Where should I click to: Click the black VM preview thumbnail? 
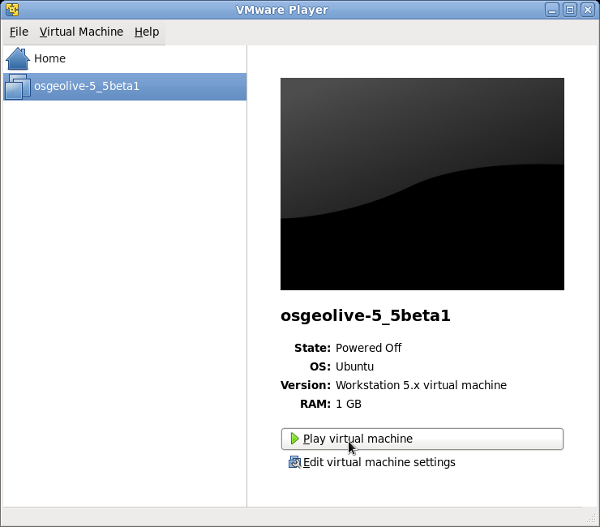(422, 184)
